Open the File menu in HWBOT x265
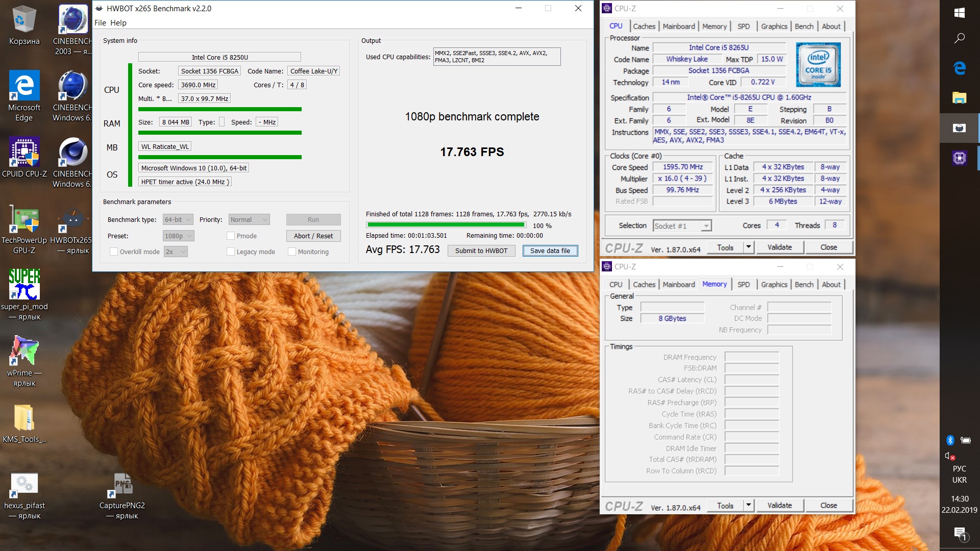 coord(100,22)
